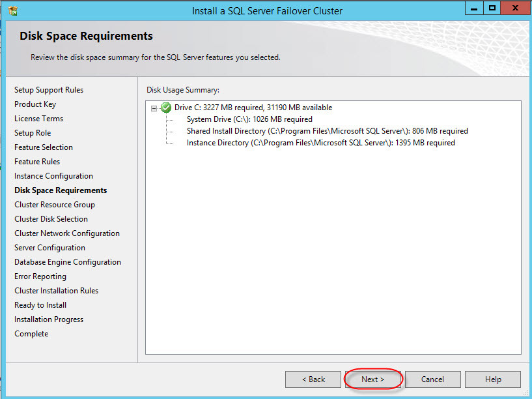Click the green checkmark icon beside Drive C
This screenshot has height=399, width=532.
(166, 108)
